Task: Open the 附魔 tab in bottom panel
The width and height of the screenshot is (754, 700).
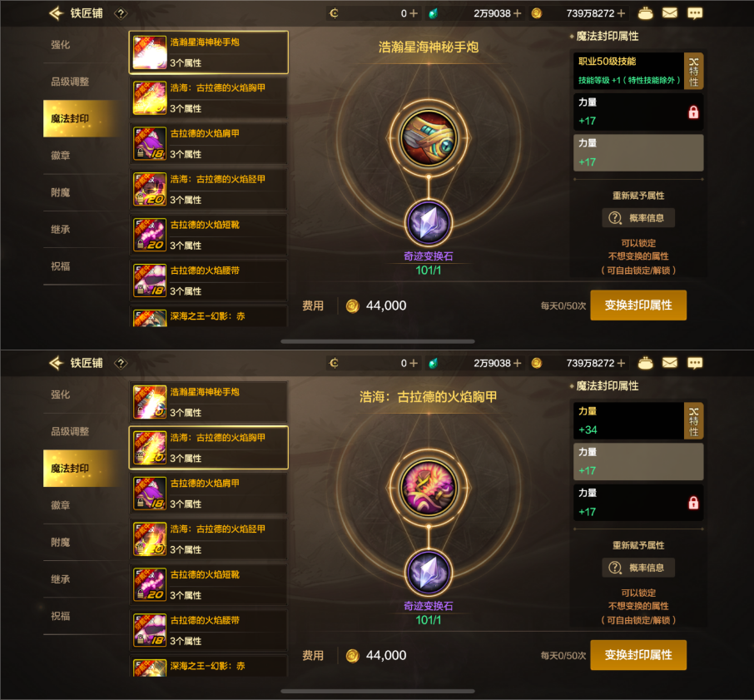Action: (x=61, y=543)
